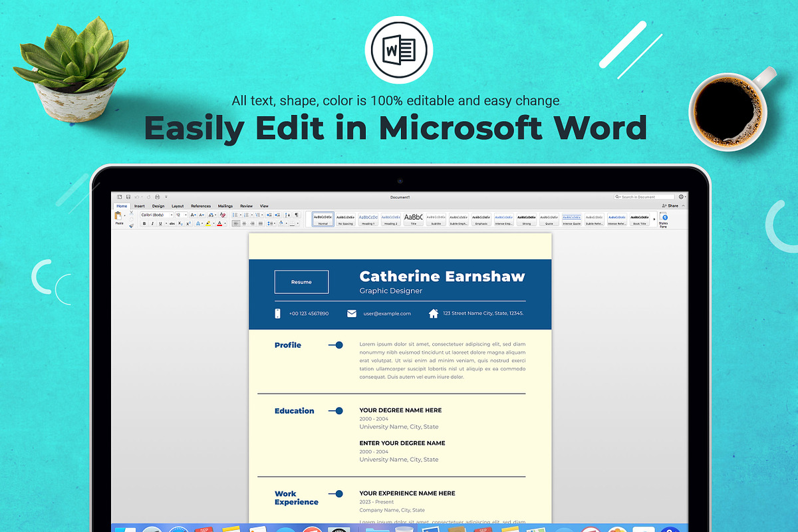Open the font color dropdown arrow
The width and height of the screenshot is (798, 532).
point(225,223)
